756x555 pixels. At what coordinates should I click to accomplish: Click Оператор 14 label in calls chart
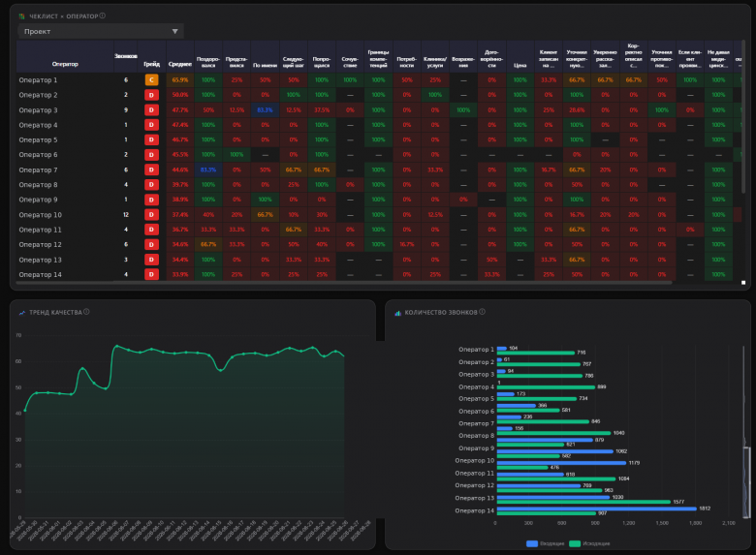point(474,510)
